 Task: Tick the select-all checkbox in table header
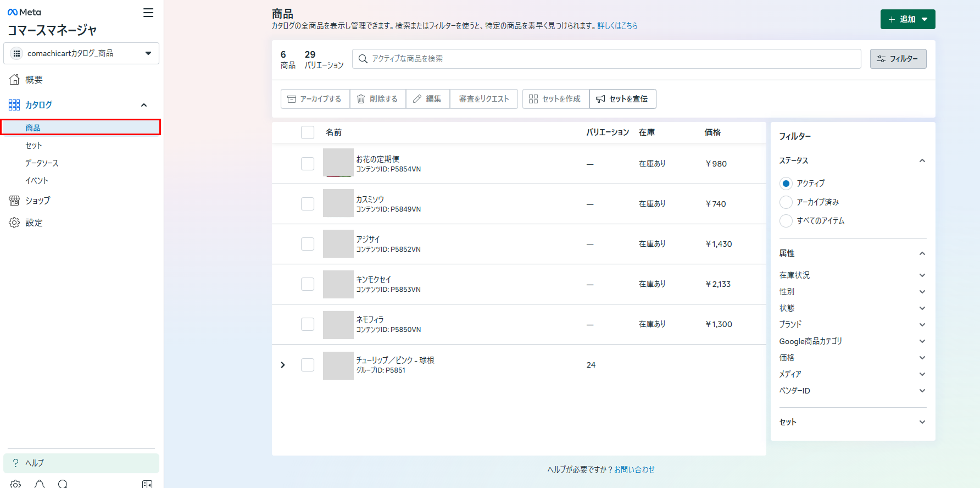point(308,132)
